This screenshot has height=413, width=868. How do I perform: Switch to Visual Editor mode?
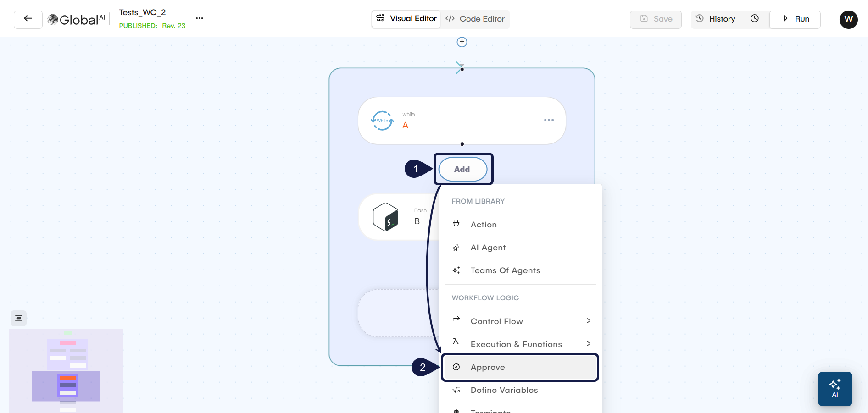(x=406, y=19)
